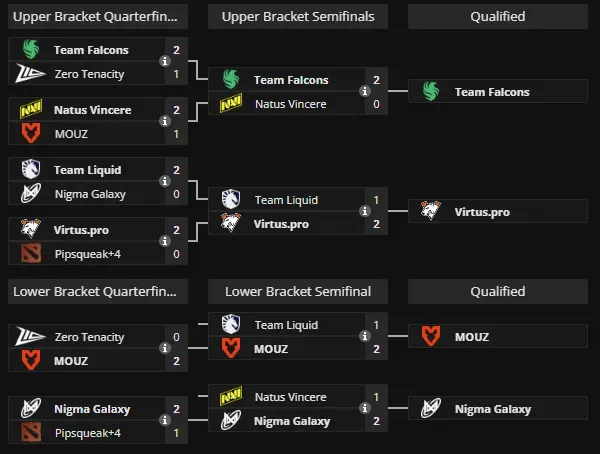Show match details for Team Liquid vs Nigma Galaxy
Screen dimensions: 600x454
coord(165,182)
